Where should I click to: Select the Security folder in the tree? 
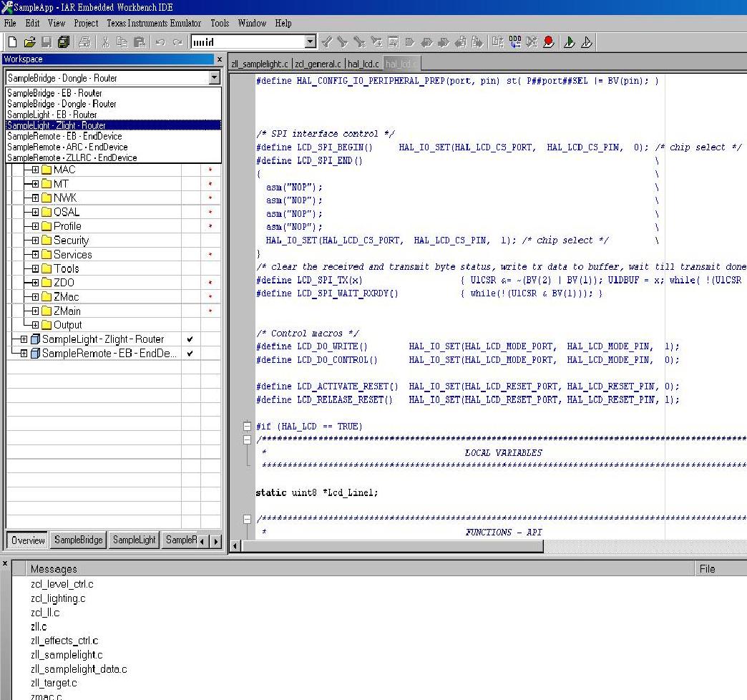(x=71, y=240)
